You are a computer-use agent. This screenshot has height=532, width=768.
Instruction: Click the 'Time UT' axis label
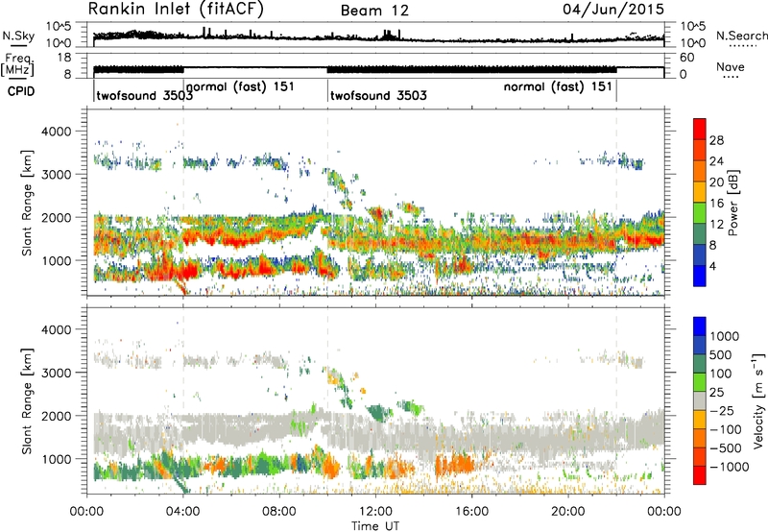375,526
